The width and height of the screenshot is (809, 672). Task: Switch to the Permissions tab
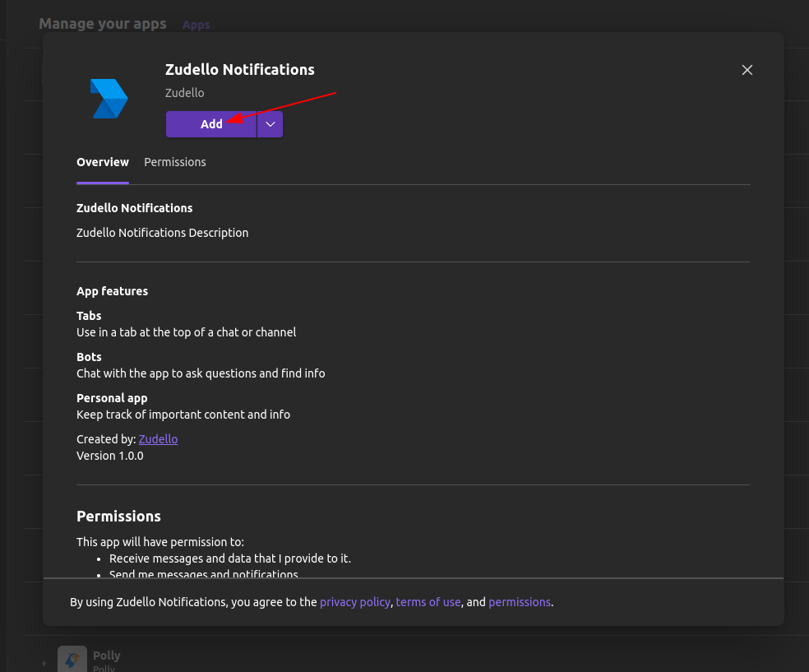[x=175, y=162]
